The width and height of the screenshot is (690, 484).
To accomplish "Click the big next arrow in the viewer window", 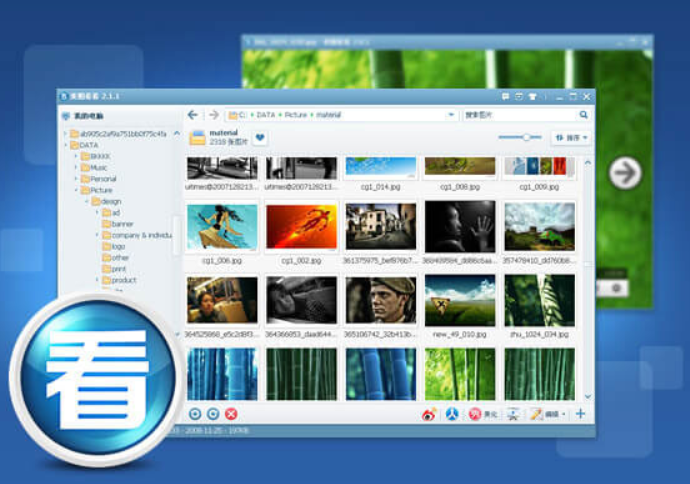I will coord(625,173).
